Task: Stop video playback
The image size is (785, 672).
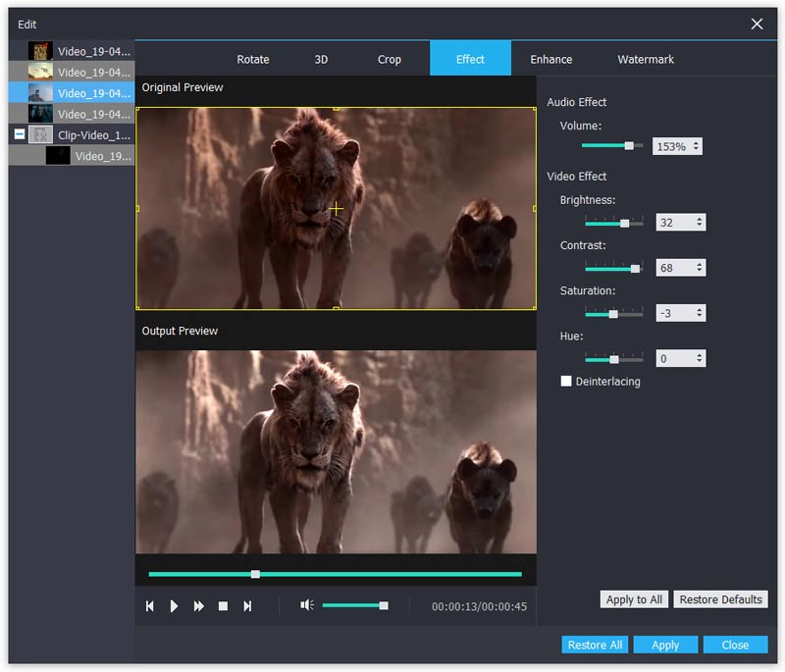Action: pyautogui.click(x=223, y=606)
